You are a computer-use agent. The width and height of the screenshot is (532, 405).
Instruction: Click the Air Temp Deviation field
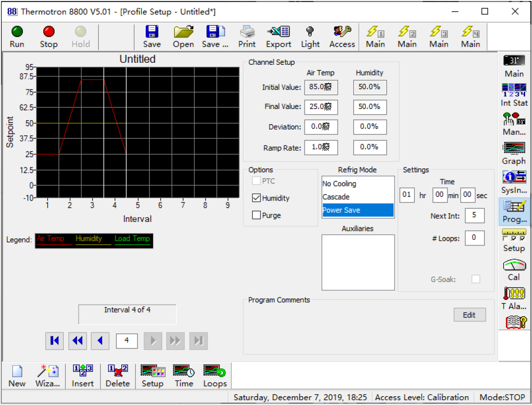(321, 127)
